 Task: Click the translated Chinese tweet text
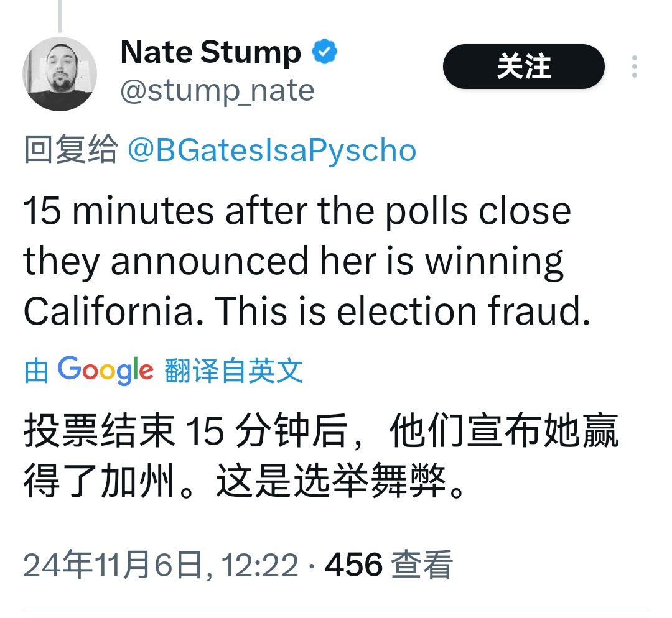(320, 456)
